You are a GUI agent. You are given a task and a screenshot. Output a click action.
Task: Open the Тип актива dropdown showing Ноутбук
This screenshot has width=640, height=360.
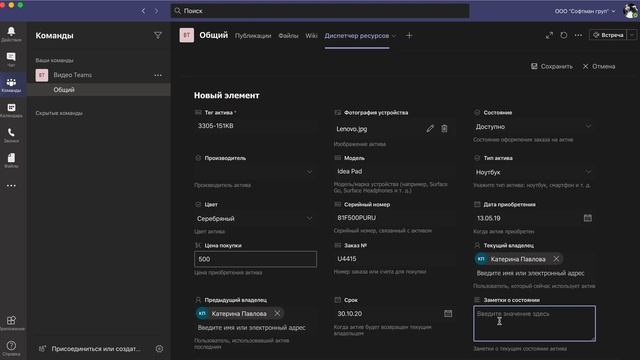click(534, 172)
